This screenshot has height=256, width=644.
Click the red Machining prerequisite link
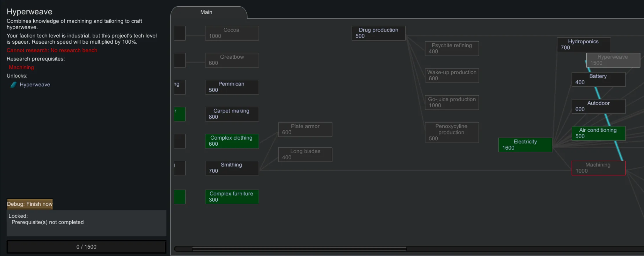[21, 67]
